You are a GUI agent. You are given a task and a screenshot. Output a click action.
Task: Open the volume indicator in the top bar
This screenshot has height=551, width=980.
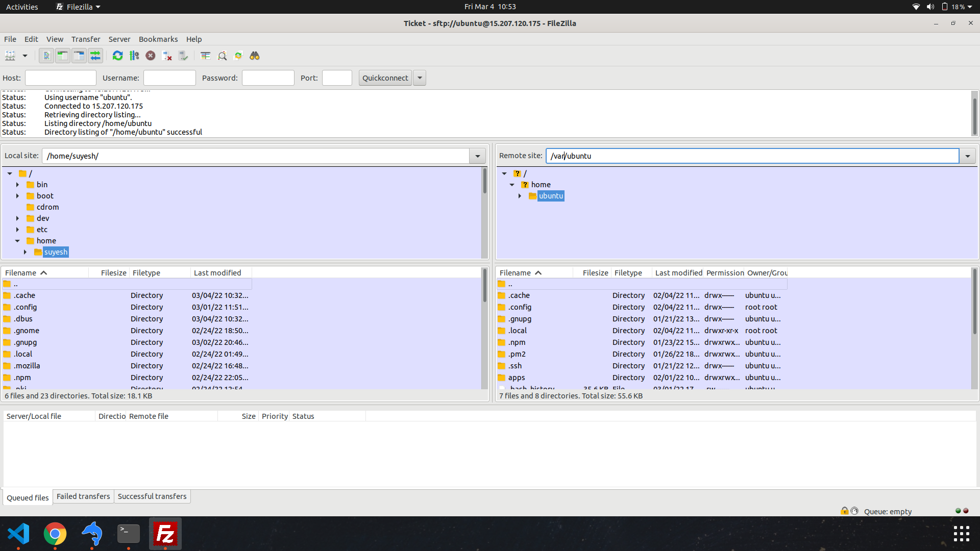pos(930,7)
